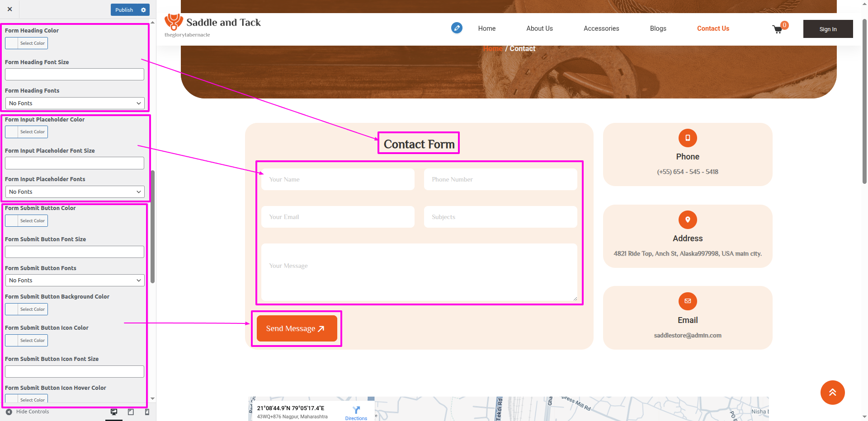Viewport: 868px width, 421px height.
Task: Click the orange Phone icon
Action: 687,138
